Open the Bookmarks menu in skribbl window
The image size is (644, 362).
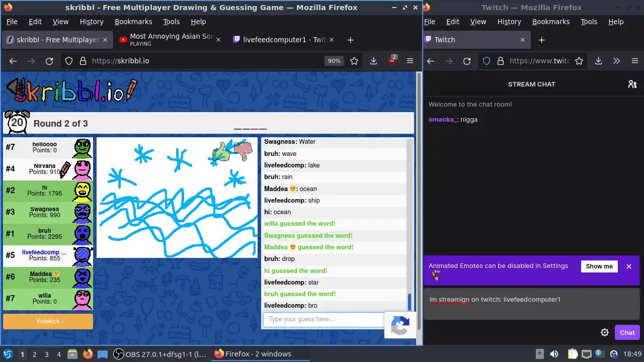(x=133, y=22)
